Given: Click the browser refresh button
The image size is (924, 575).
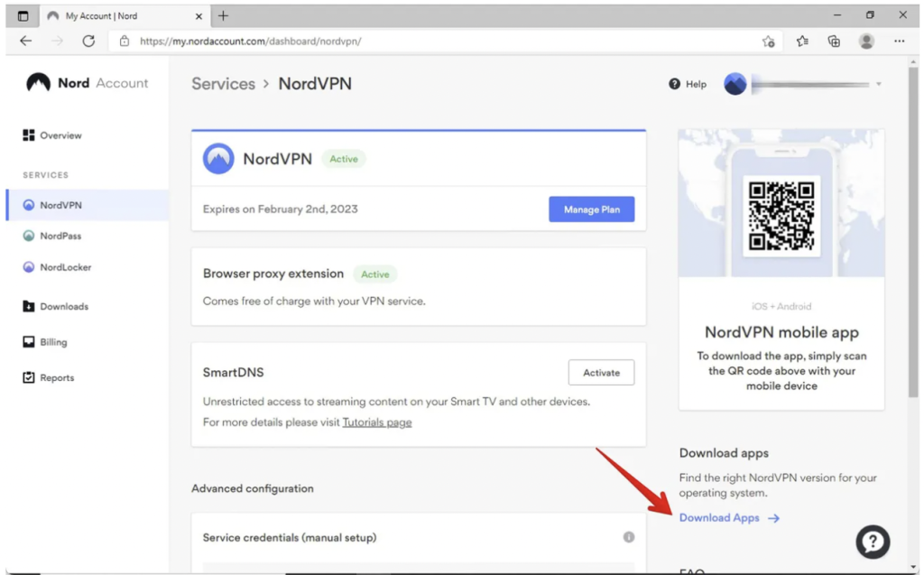Looking at the screenshot, I should pyautogui.click(x=88, y=41).
